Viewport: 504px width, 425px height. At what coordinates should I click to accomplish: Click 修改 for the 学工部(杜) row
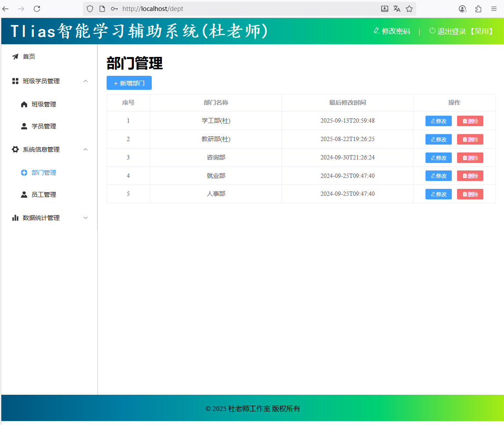(x=438, y=121)
